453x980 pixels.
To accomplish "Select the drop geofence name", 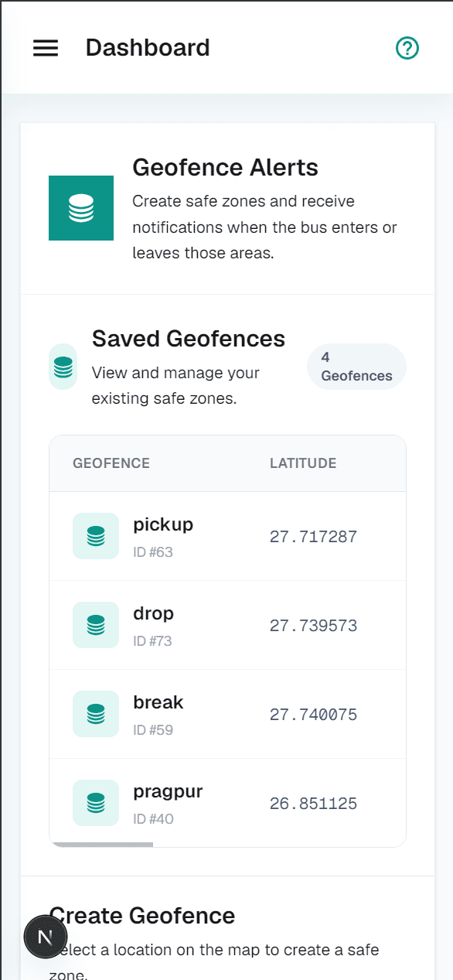I will point(153,613).
